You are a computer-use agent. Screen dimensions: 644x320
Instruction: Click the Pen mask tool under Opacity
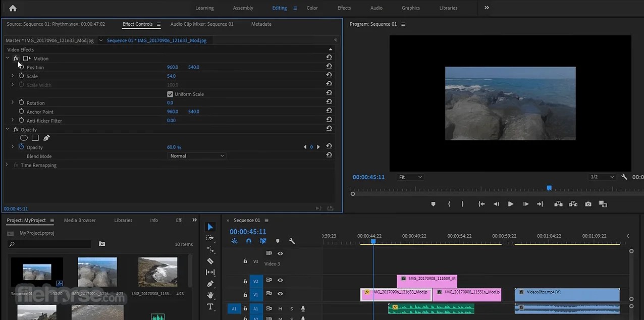click(46, 138)
